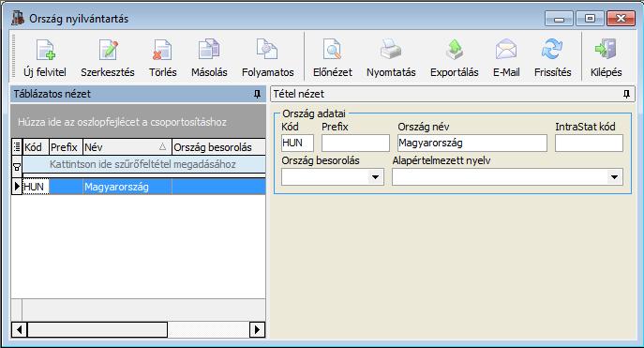Click the application icon in the title bar
Image resolution: width=644 pixels, height=348 pixels.
click(18, 18)
